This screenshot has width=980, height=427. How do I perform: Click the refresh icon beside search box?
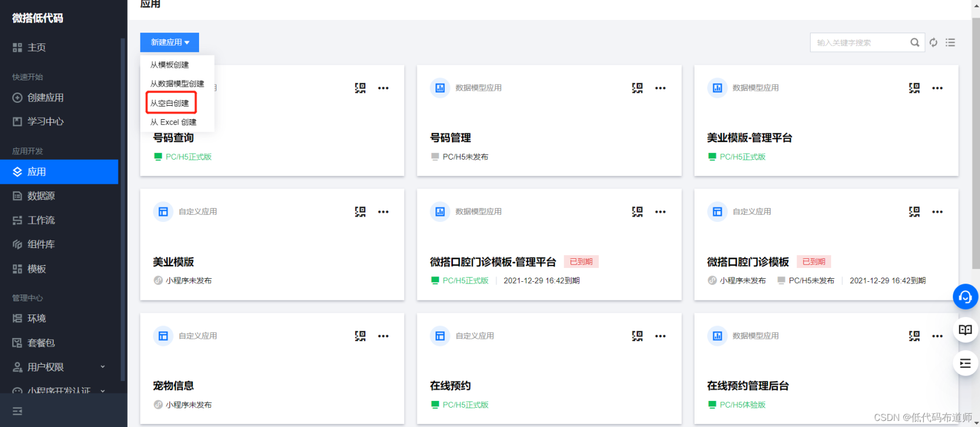pos(933,42)
